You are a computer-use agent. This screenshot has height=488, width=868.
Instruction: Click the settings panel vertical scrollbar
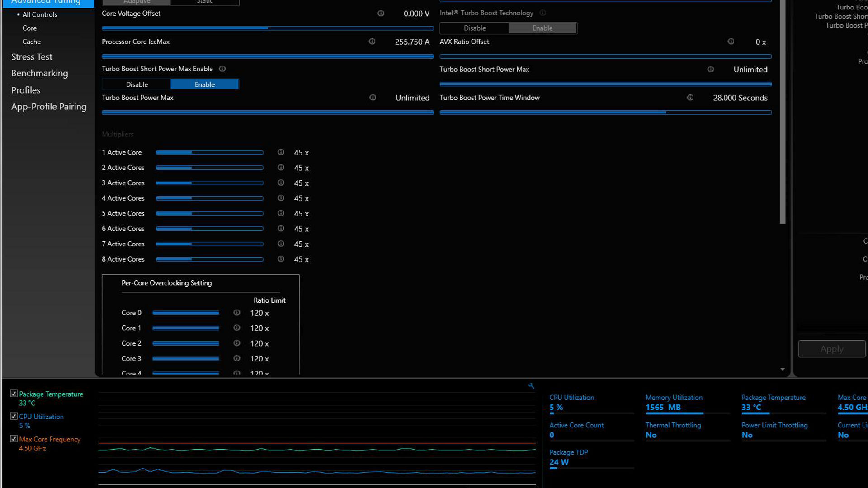pyautogui.click(x=783, y=112)
